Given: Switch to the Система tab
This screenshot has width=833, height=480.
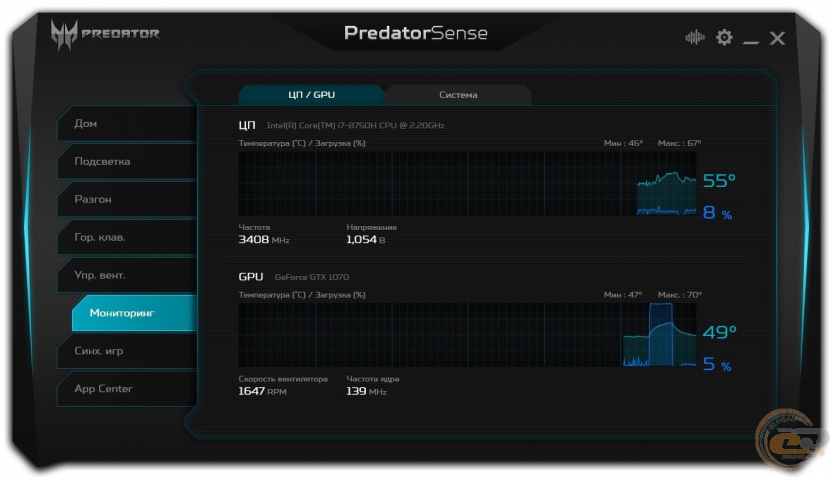Looking at the screenshot, I should click(x=458, y=95).
